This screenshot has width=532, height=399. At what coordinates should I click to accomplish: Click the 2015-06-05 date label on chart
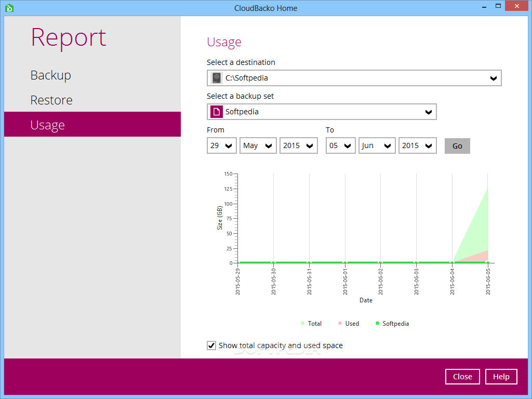pyautogui.click(x=488, y=281)
